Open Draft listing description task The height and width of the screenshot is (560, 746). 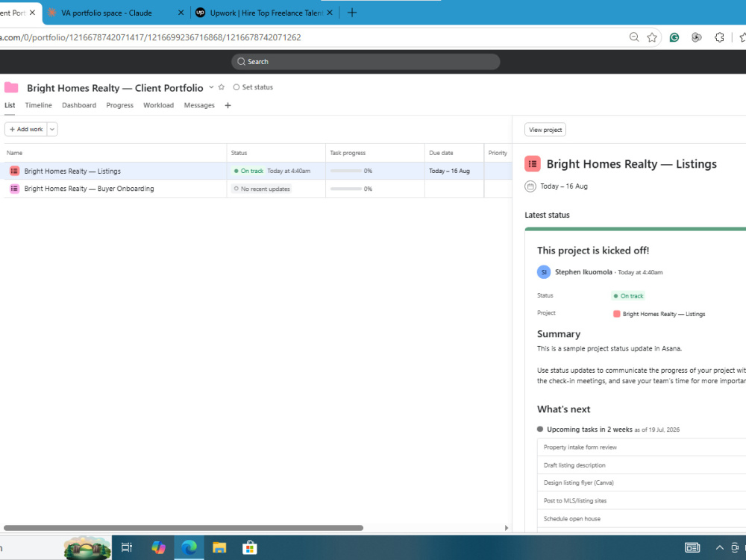point(574,465)
